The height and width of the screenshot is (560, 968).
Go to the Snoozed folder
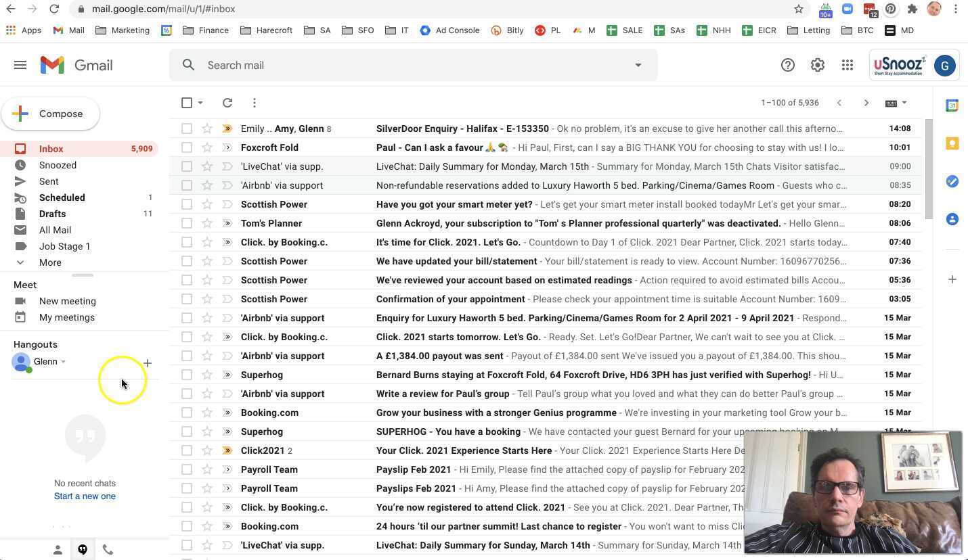58,165
